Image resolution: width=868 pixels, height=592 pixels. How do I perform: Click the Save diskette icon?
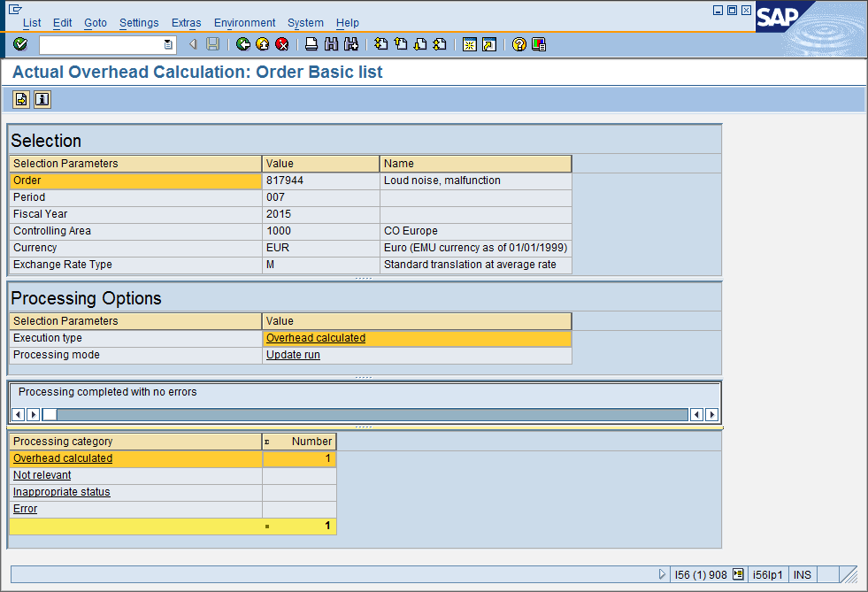212,44
